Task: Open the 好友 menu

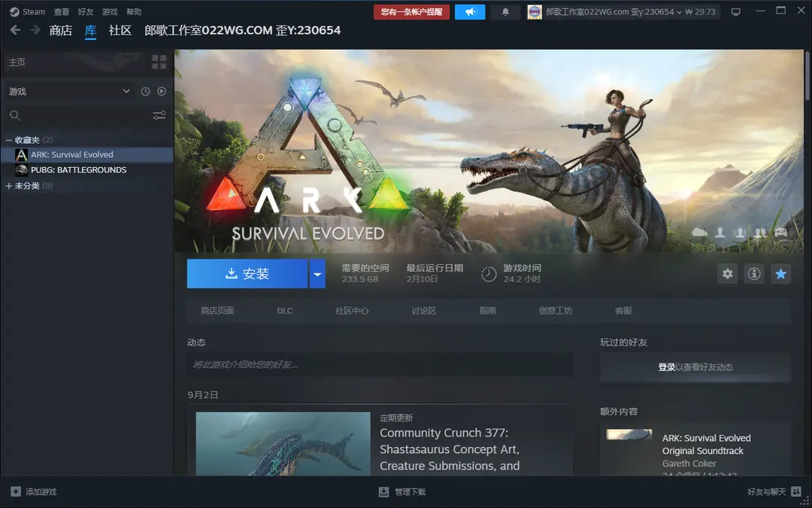Action: pos(86,11)
